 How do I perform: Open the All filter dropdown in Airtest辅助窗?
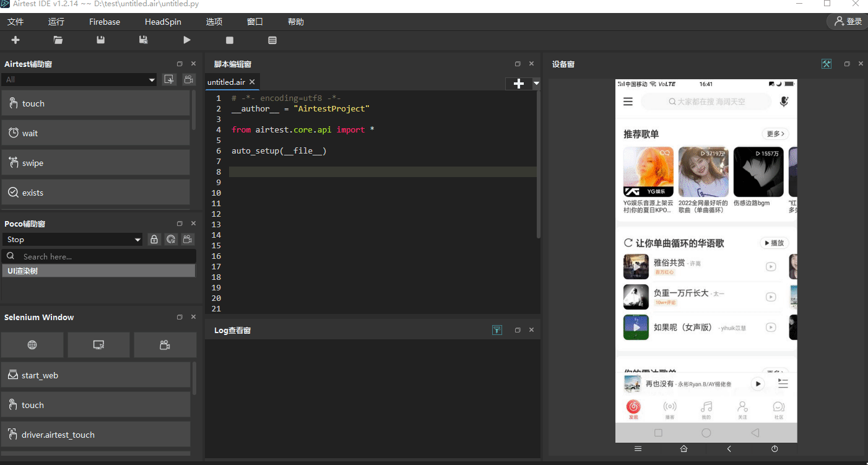click(79, 79)
